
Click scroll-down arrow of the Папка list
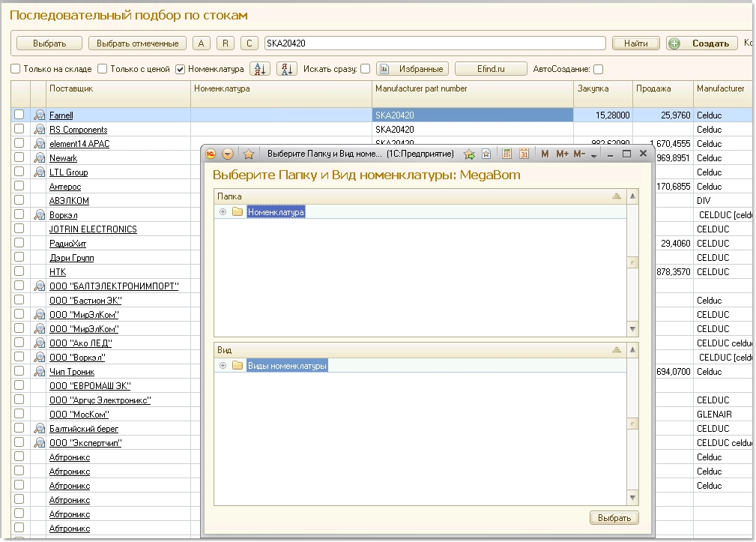click(x=632, y=329)
